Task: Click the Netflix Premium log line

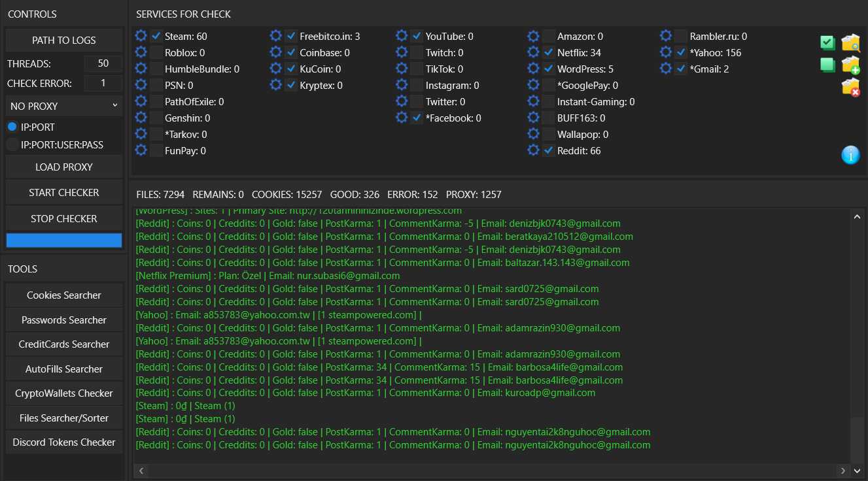Action: pyautogui.click(x=268, y=276)
